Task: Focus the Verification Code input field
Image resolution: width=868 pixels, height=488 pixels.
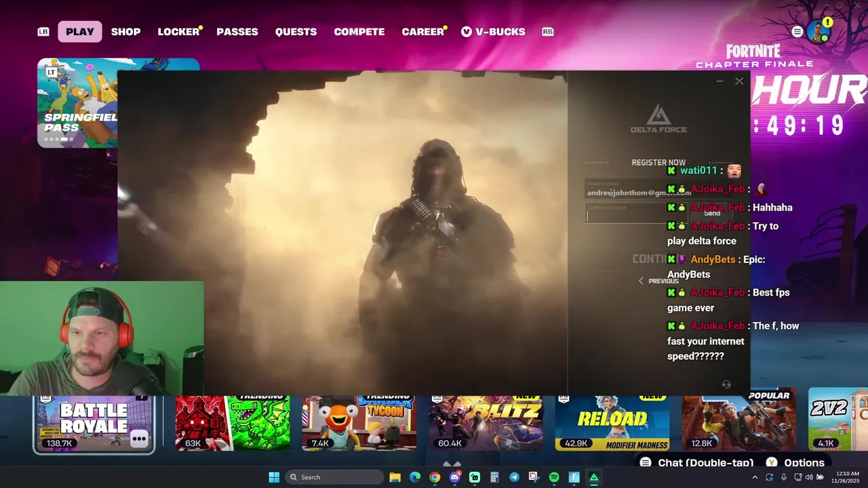Action: pyautogui.click(x=636, y=213)
